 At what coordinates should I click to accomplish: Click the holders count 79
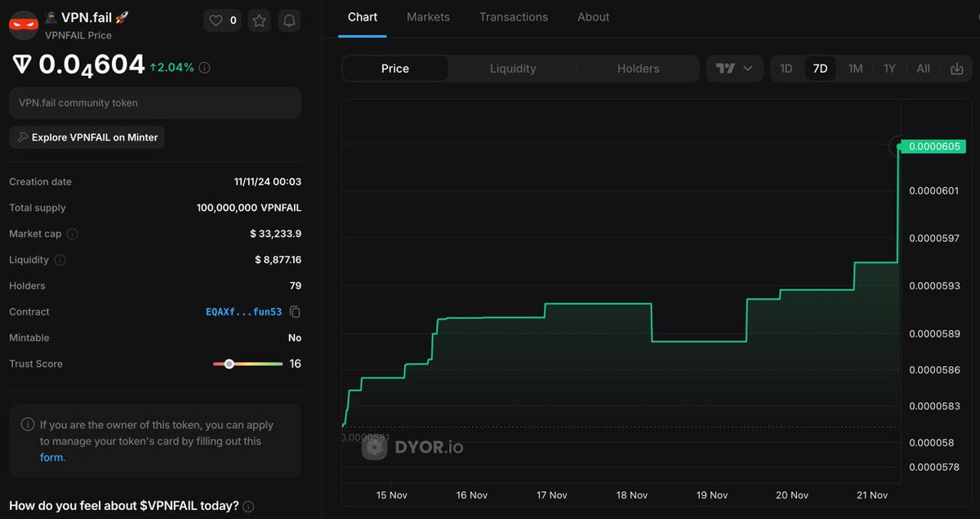coord(296,286)
